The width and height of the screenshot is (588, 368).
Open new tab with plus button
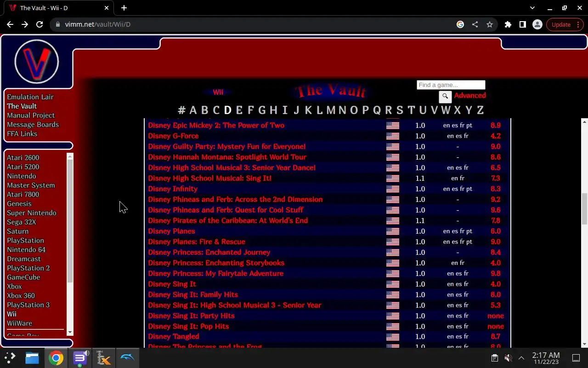(124, 8)
